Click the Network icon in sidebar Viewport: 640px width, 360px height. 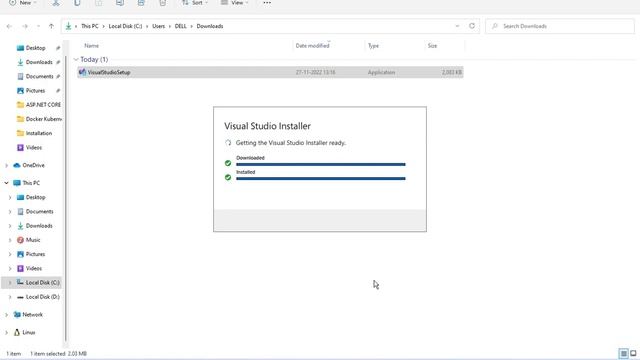click(x=17, y=315)
